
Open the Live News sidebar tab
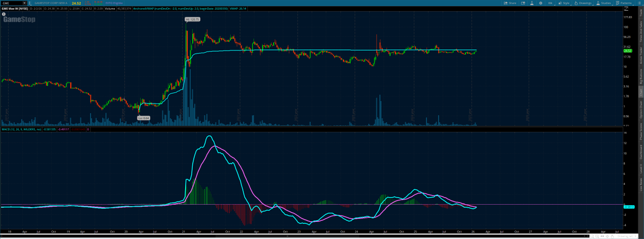(x=641, y=184)
